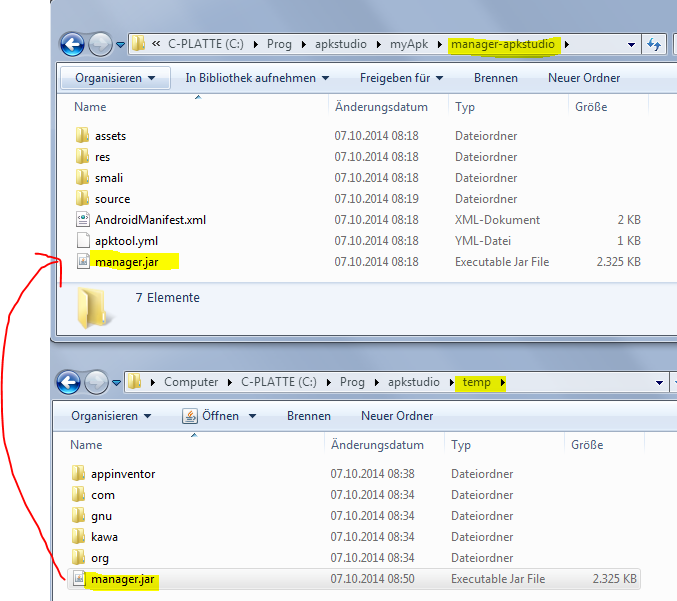
Task: Select the assets folder icon
Action: (82, 136)
